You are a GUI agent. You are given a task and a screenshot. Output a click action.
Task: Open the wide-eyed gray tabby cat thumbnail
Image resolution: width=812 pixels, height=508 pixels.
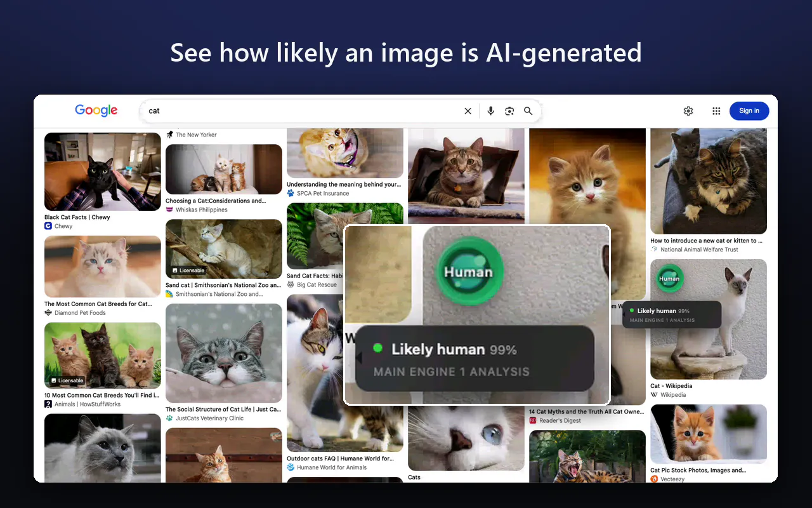[224, 353]
